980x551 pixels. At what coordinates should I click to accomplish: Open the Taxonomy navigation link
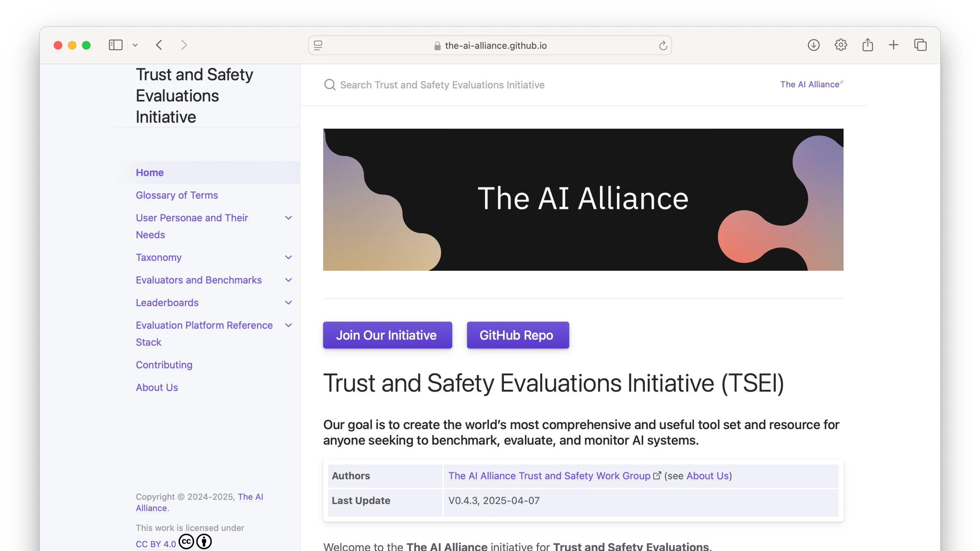click(159, 257)
